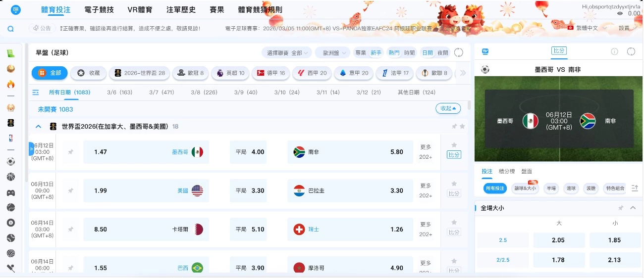Open the 賽果 results tab
The width and height of the screenshot is (644, 278).
[x=217, y=10]
